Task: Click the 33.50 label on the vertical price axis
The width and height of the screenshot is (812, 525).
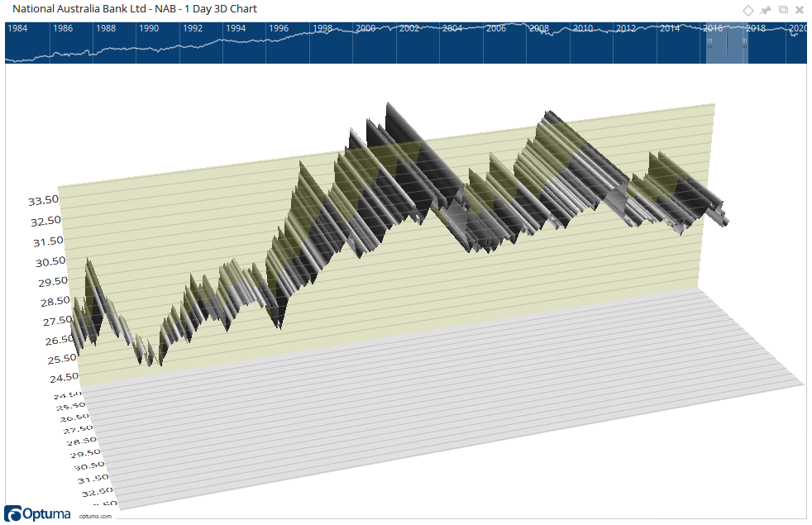Action: 44,200
